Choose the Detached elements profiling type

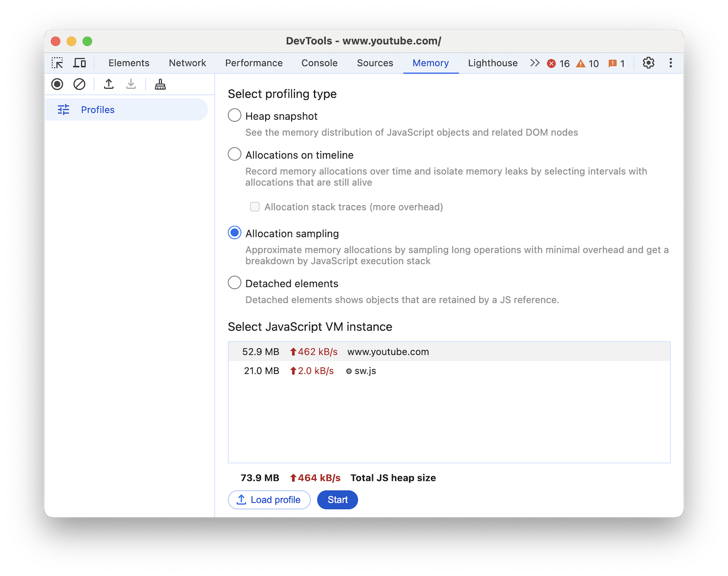pyautogui.click(x=234, y=282)
